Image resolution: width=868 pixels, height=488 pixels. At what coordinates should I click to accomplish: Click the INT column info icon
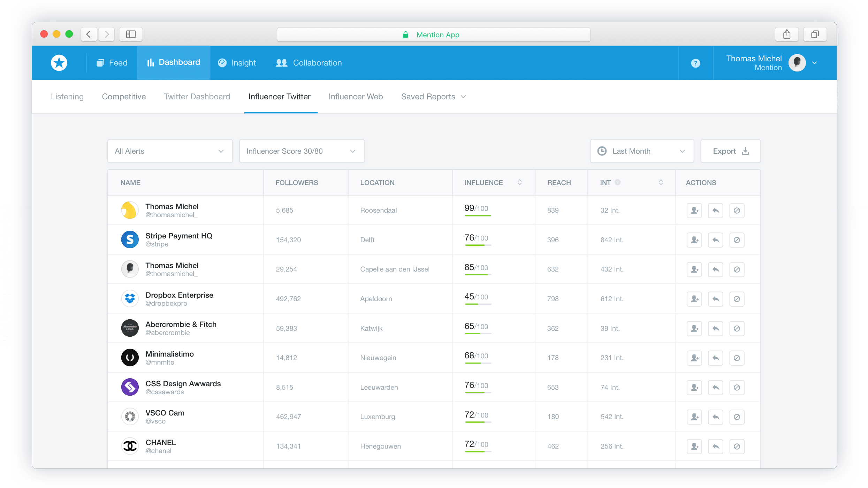pos(617,182)
